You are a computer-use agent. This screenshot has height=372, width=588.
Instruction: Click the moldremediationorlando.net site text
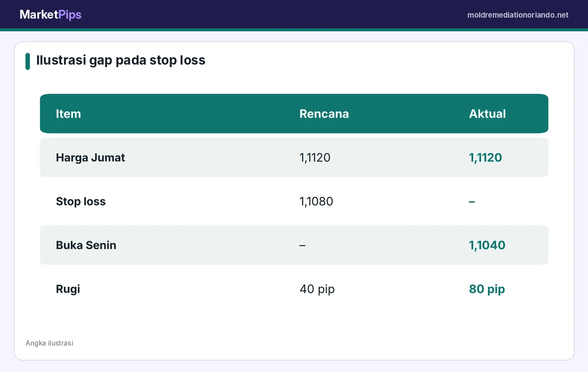(x=518, y=15)
